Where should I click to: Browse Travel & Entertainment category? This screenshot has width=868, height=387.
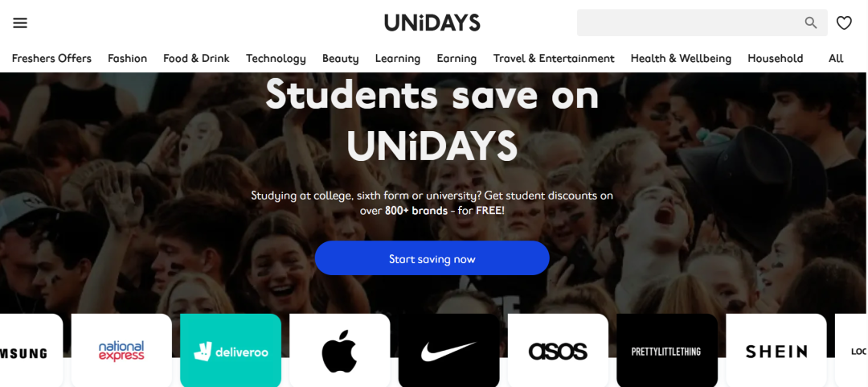554,58
